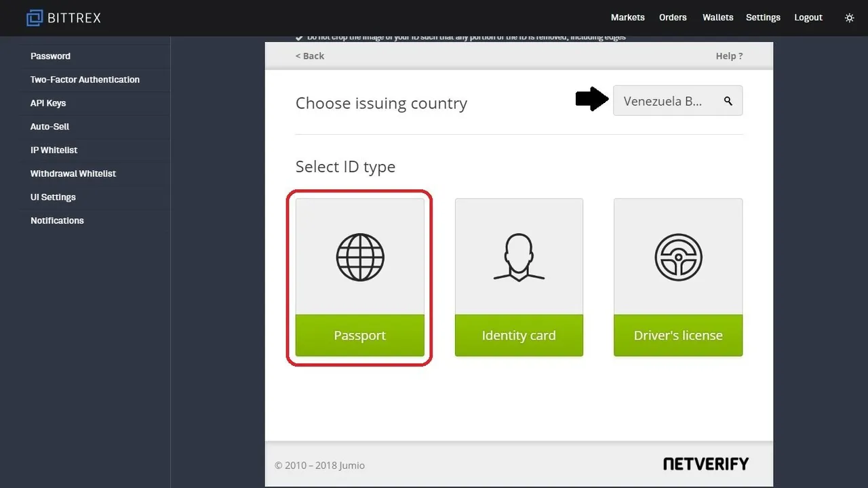Image resolution: width=868 pixels, height=488 pixels.
Task: Toggle the light/dark theme sun icon
Action: [849, 18]
